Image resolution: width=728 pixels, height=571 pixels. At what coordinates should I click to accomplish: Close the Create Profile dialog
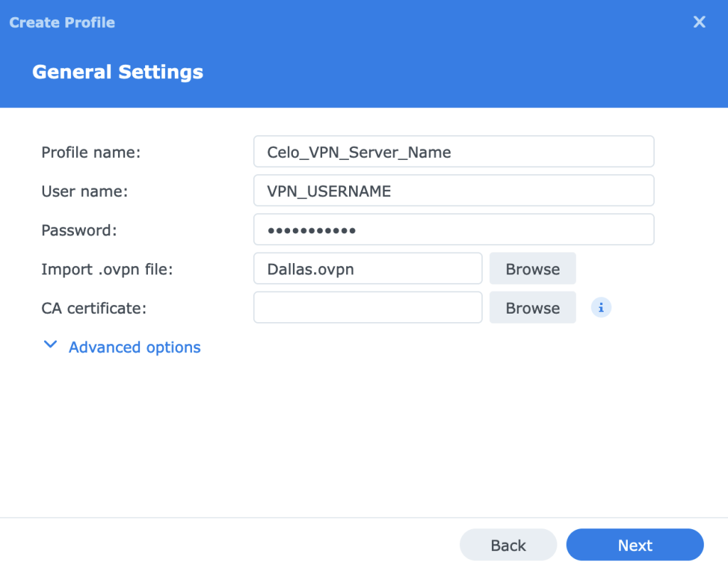click(x=699, y=21)
